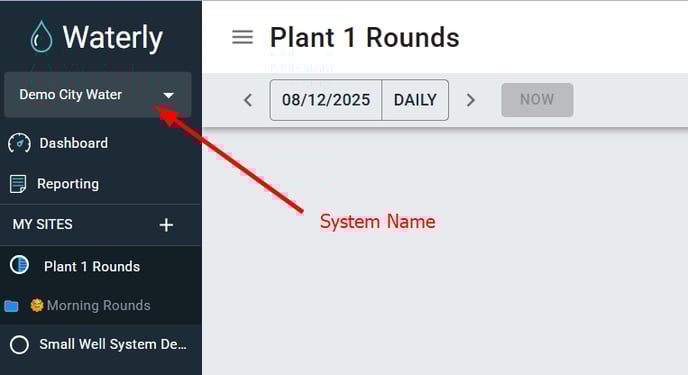Image resolution: width=688 pixels, height=375 pixels.
Task: Click the Waterly water drop logo
Action: click(x=42, y=36)
